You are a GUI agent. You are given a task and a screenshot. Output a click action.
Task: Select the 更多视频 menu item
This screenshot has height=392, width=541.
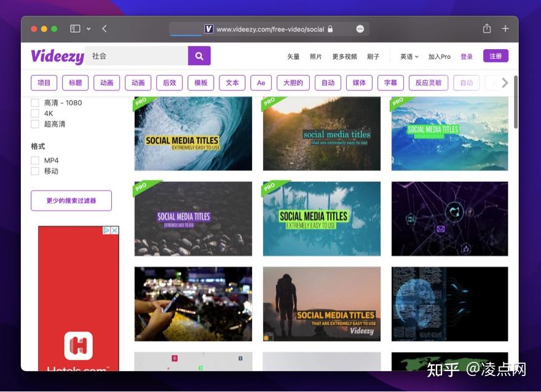[344, 56]
